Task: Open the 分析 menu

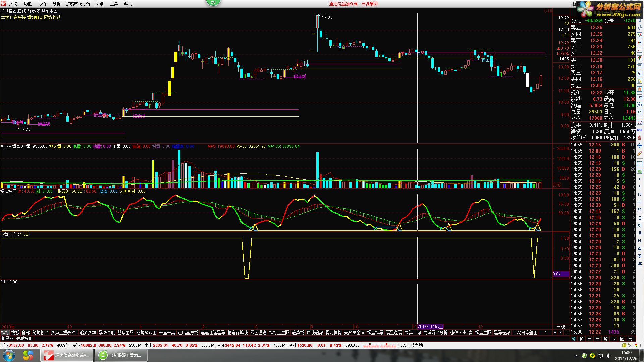Action: tap(57, 4)
